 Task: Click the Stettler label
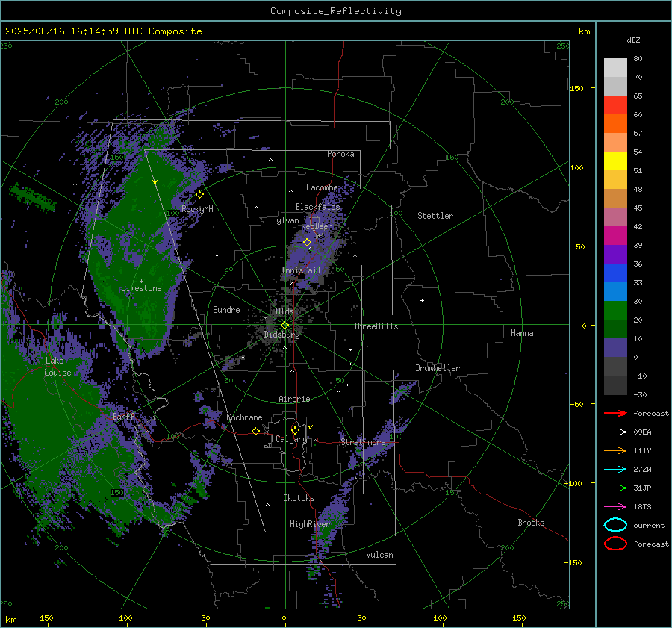(435, 216)
